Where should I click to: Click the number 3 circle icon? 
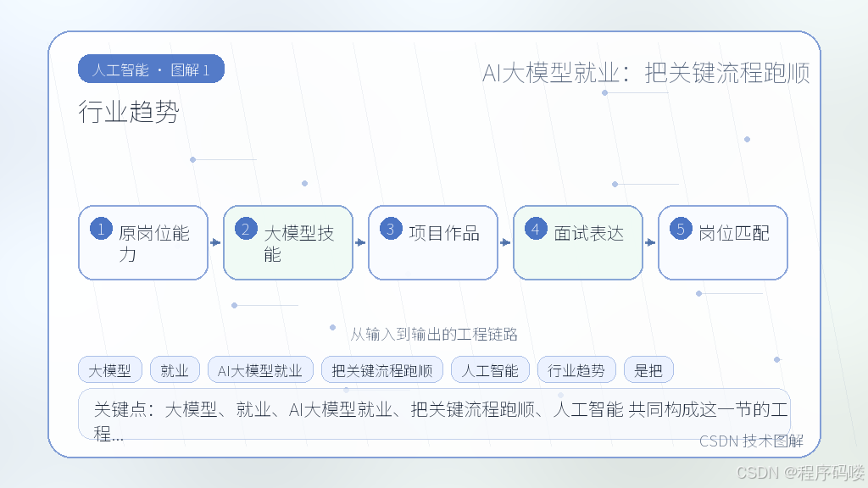pyautogui.click(x=391, y=229)
